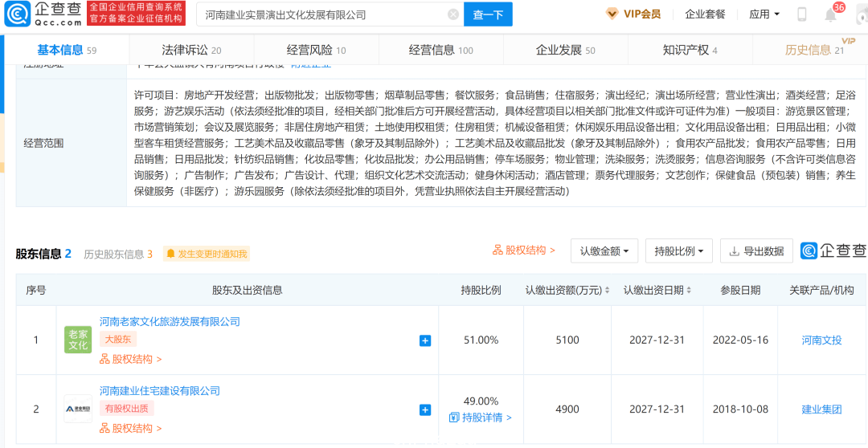Click the 有股权出质 tag
868x448 pixels.
(x=126, y=409)
